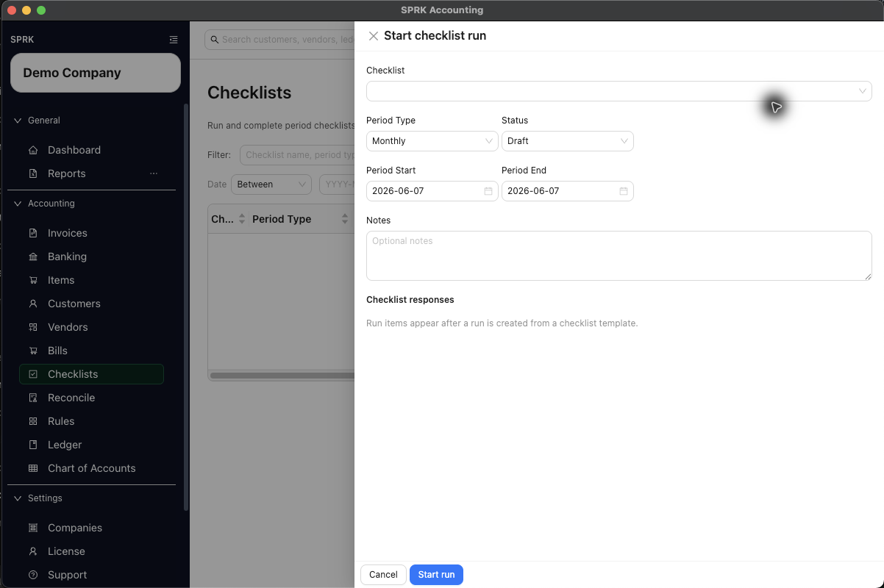Click the table horizontal scrollbar
884x588 pixels.
(x=282, y=376)
